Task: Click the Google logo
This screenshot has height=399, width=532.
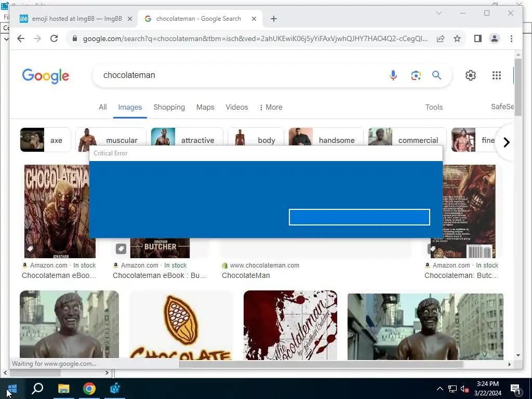Action: (46, 76)
